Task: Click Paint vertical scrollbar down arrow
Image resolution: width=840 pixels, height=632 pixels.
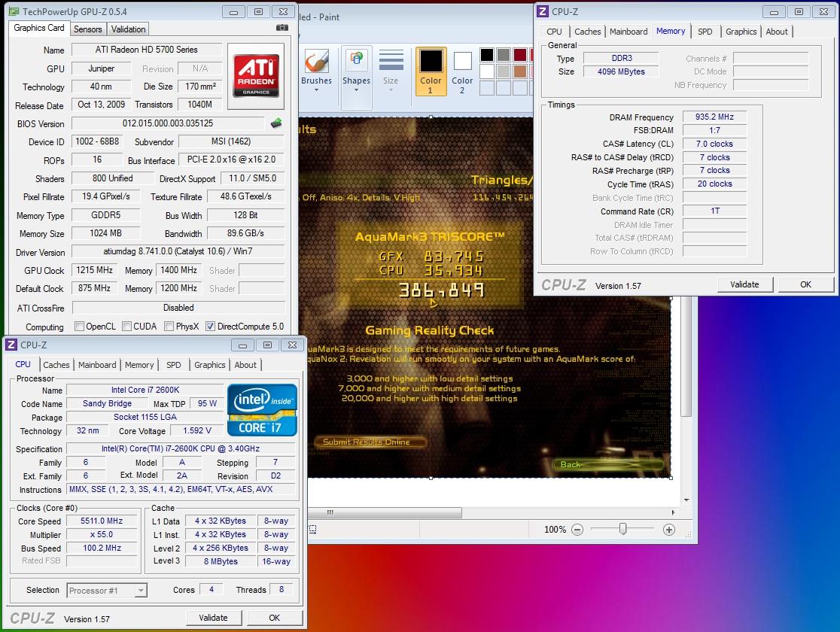Action: coord(686,500)
